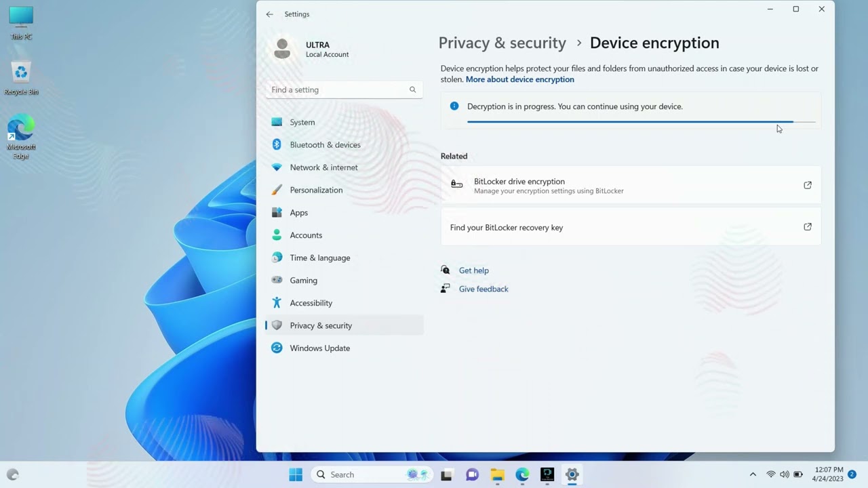
Task: Select Recycle Bin desktop icon
Action: click(22, 78)
